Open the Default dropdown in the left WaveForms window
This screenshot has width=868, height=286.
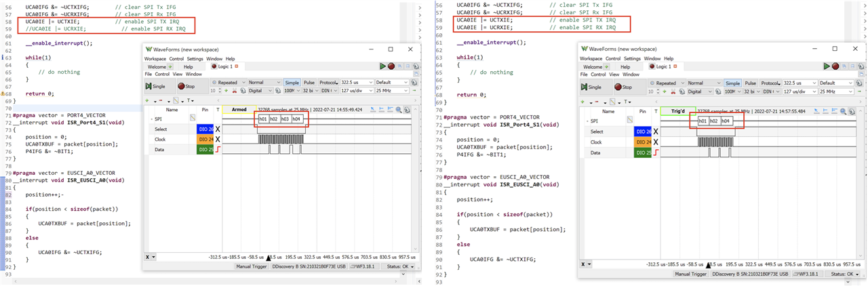(x=392, y=83)
